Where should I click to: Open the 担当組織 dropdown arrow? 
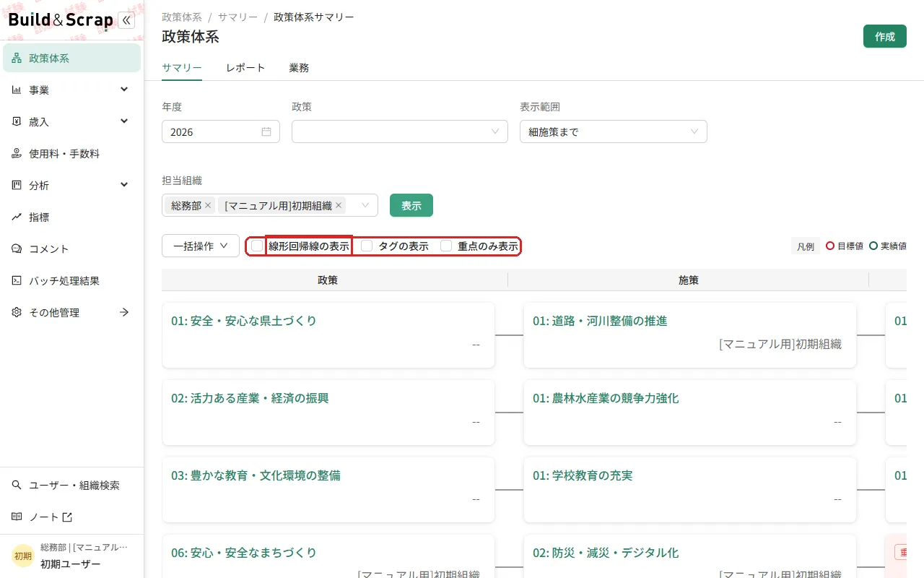pos(365,206)
